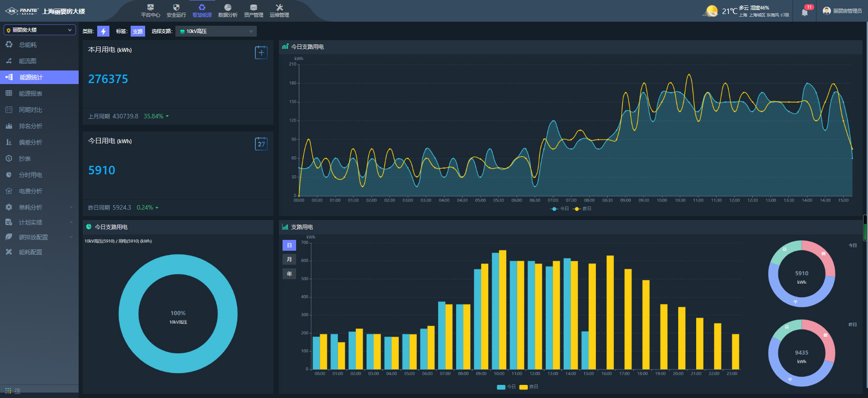Click the calendar icon on 今日用电 card

click(261, 144)
